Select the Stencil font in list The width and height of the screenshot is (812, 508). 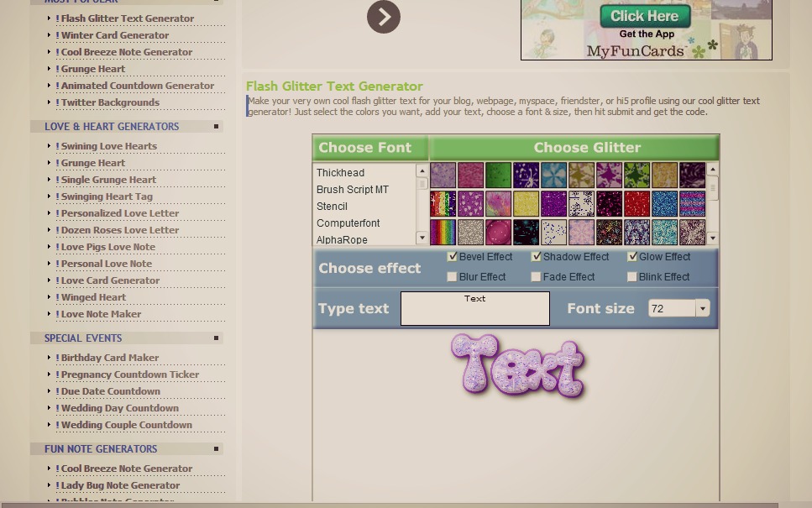332,207
